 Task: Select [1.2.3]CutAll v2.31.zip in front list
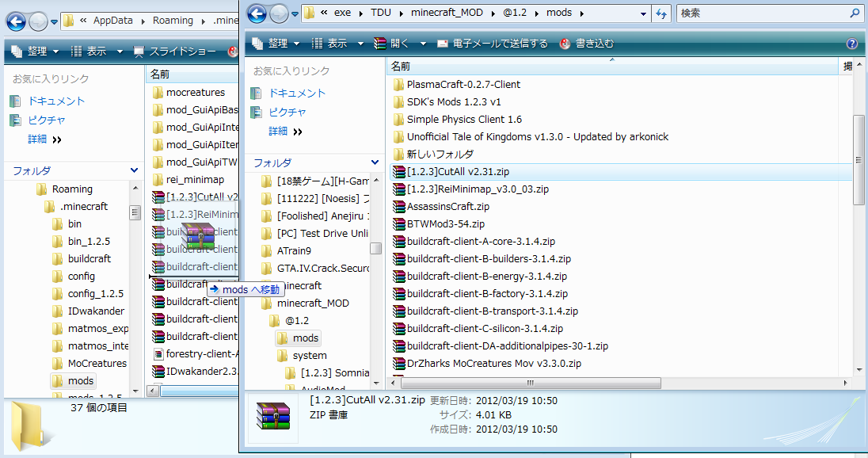(x=451, y=172)
